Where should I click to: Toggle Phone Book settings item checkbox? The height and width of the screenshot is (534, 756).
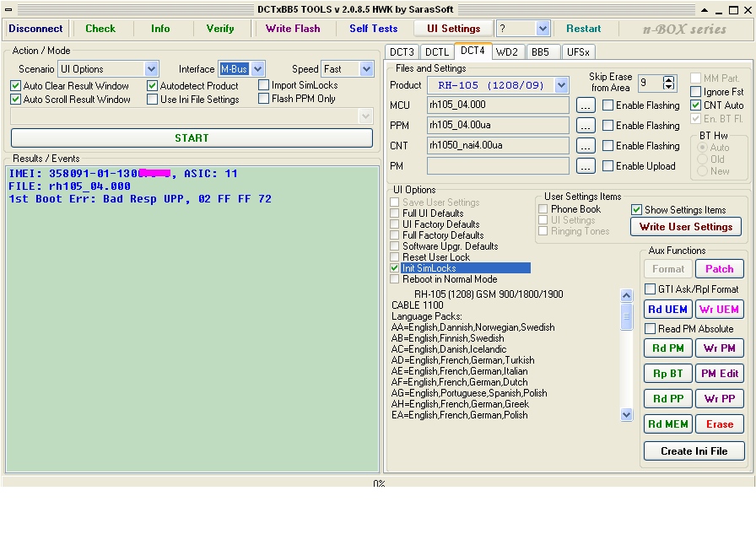click(543, 209)
